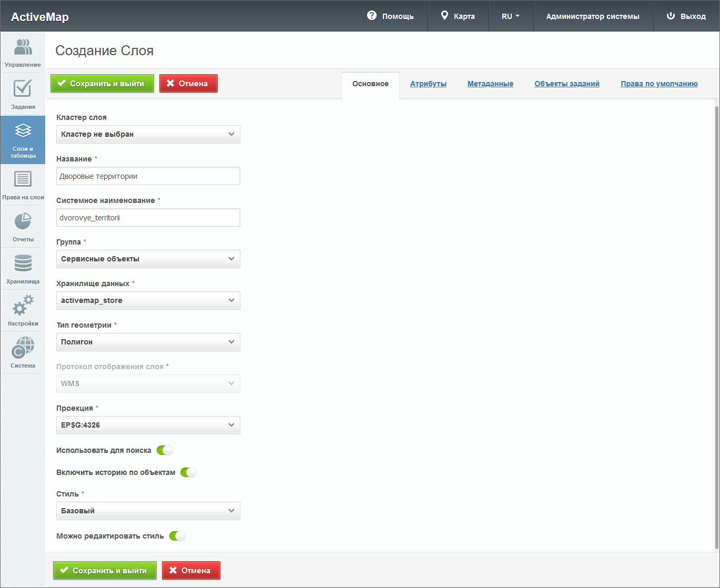This screenshot has width=720, height=588.
Task: Open the Задания checkmark icon in sidebar
Action: pyautogui.click(x=23, y=88)
